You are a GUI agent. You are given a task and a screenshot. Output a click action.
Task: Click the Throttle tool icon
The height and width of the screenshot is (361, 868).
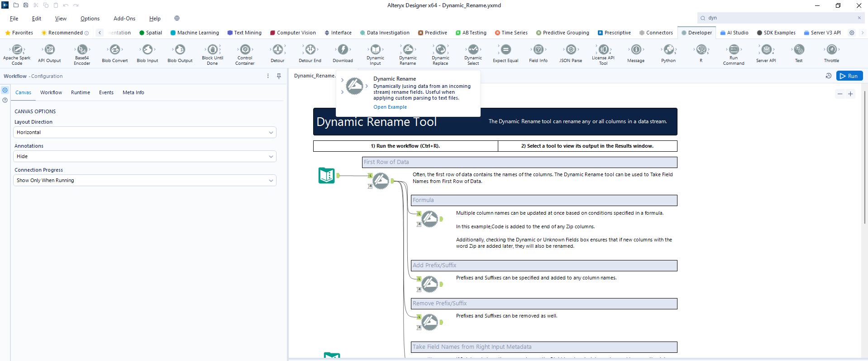tap(831, 50)
